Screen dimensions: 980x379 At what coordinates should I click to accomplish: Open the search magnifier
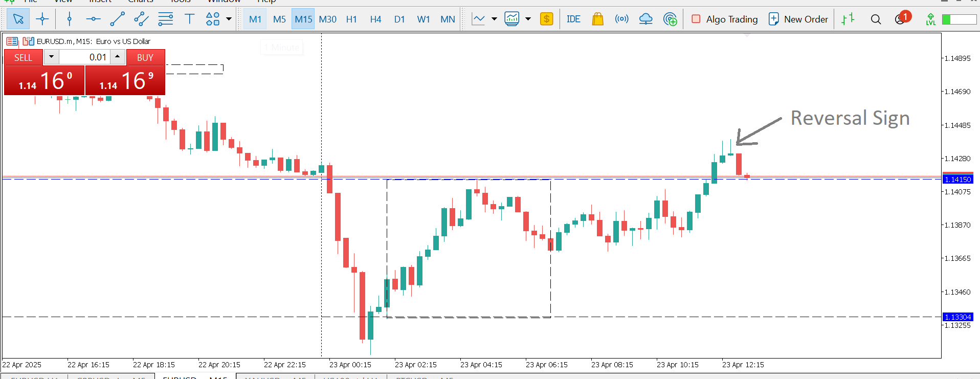(x=876, y=19)
